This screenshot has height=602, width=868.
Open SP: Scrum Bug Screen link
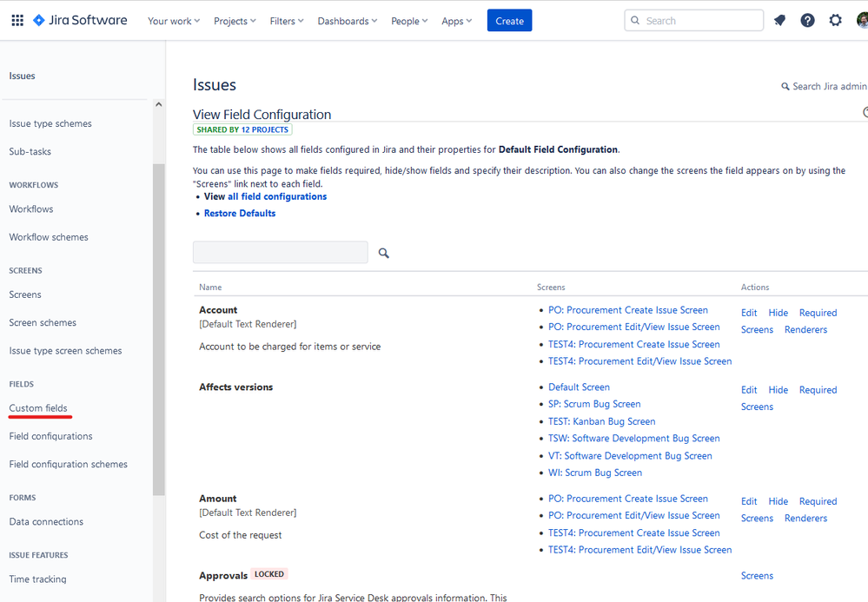[594, 405]
